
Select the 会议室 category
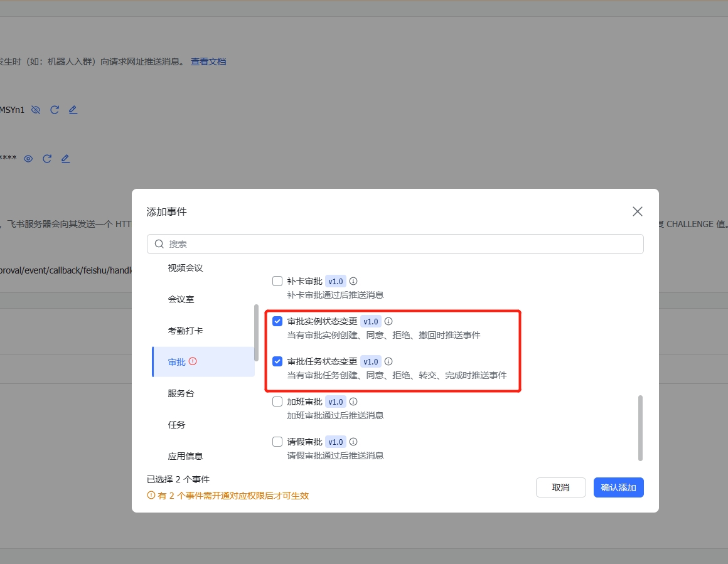point(181,299)
